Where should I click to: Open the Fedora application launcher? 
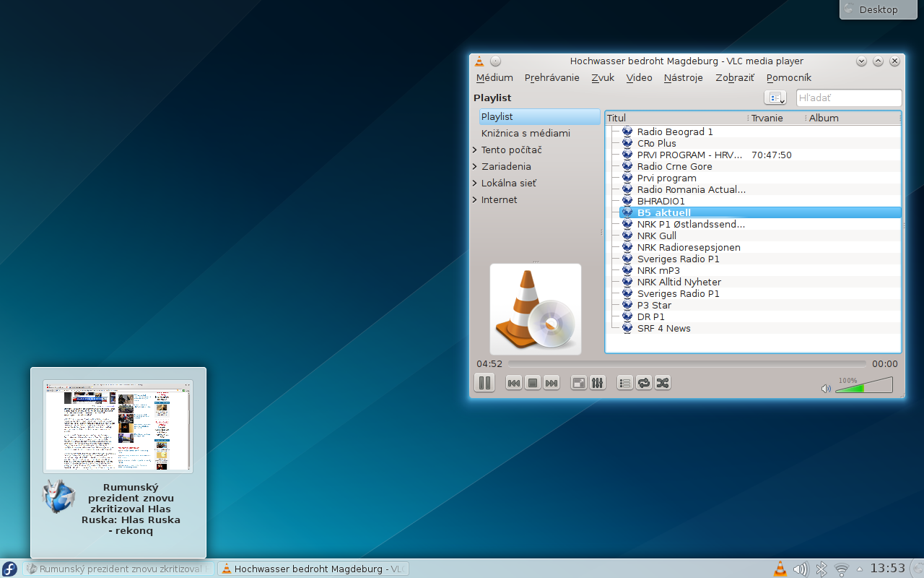pos(9,569)
